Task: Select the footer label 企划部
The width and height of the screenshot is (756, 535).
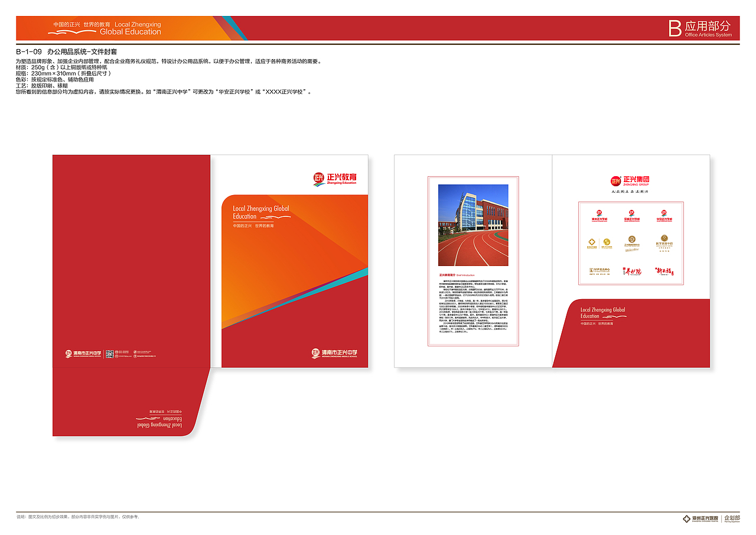Action: [731, 518]
